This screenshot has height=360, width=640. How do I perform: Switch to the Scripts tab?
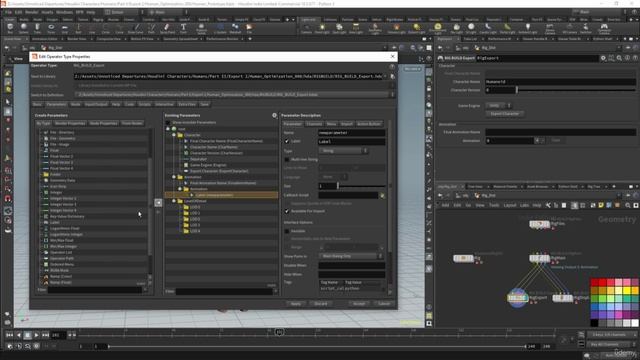(144, 104)
